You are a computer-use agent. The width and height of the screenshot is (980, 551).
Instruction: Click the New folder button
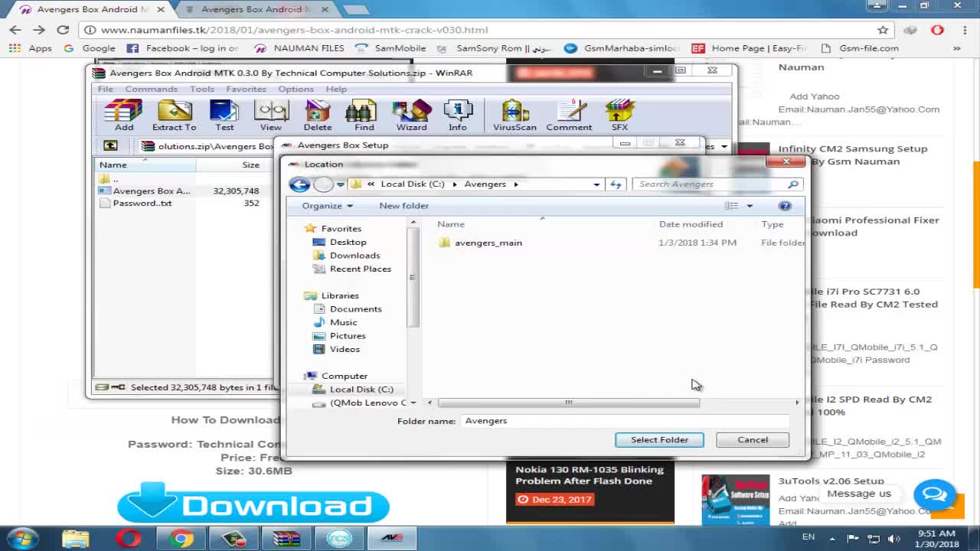(x=403, y=206)
